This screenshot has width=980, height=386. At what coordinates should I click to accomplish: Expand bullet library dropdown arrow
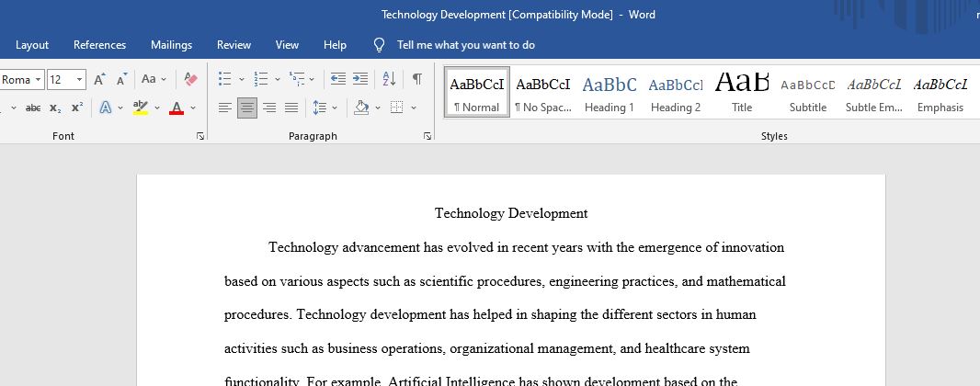(x=242, y=80)
